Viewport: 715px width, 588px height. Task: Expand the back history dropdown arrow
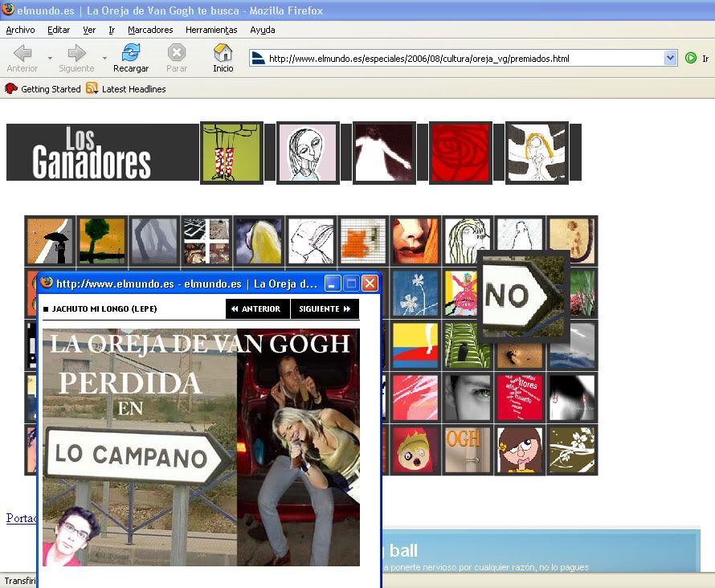coord(50,59)
